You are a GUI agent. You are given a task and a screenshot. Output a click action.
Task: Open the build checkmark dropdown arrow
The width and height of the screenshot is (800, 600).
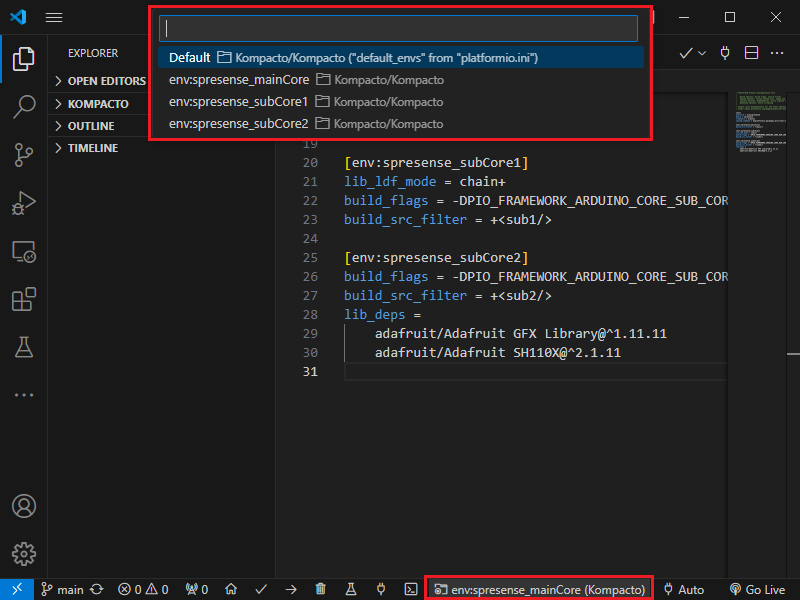pyautogui.click(x=702, y=53)
